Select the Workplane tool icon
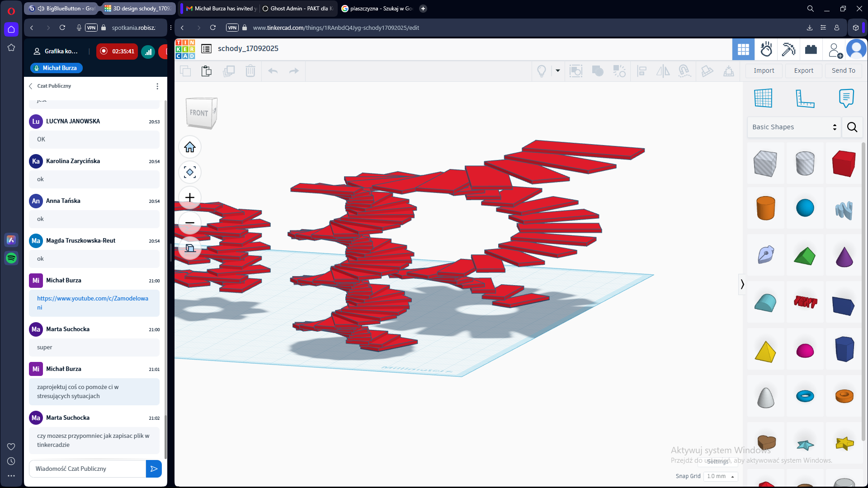The width and height of the screenshot is (868, 488). point(763,98)
